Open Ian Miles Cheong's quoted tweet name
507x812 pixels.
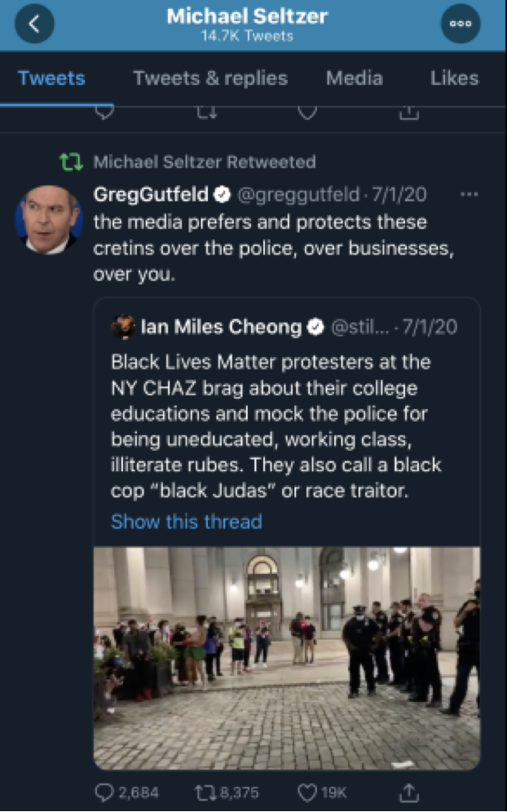(221, 327)
